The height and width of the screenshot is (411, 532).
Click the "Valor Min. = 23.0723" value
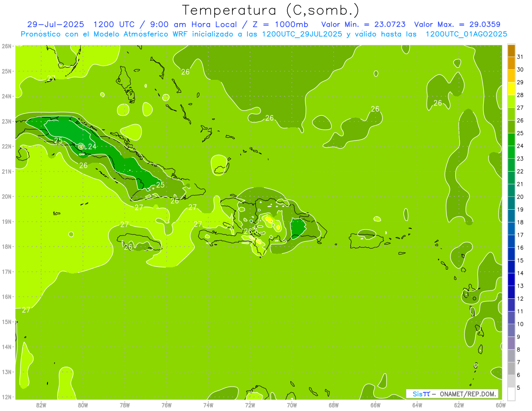tap(363, 24)
